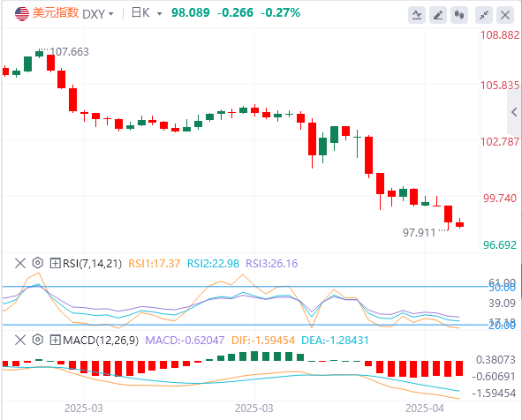Open the indicator line chart tool

(417, 15)
